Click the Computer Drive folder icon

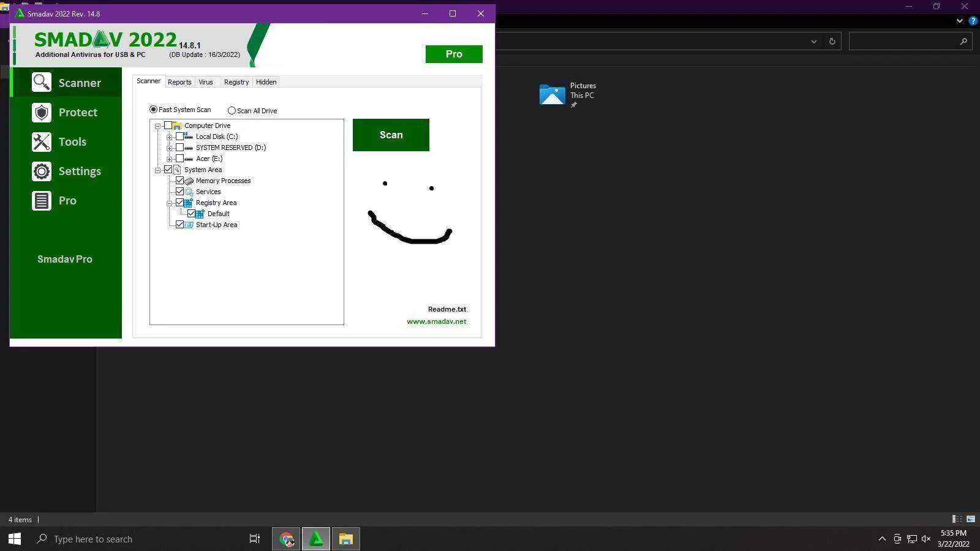point(177,126)
